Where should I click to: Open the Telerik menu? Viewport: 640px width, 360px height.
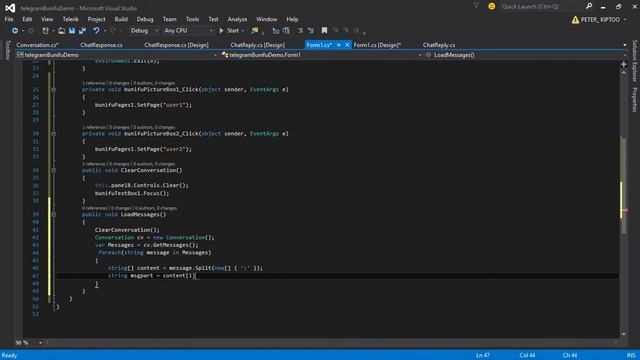click(71, 19)
